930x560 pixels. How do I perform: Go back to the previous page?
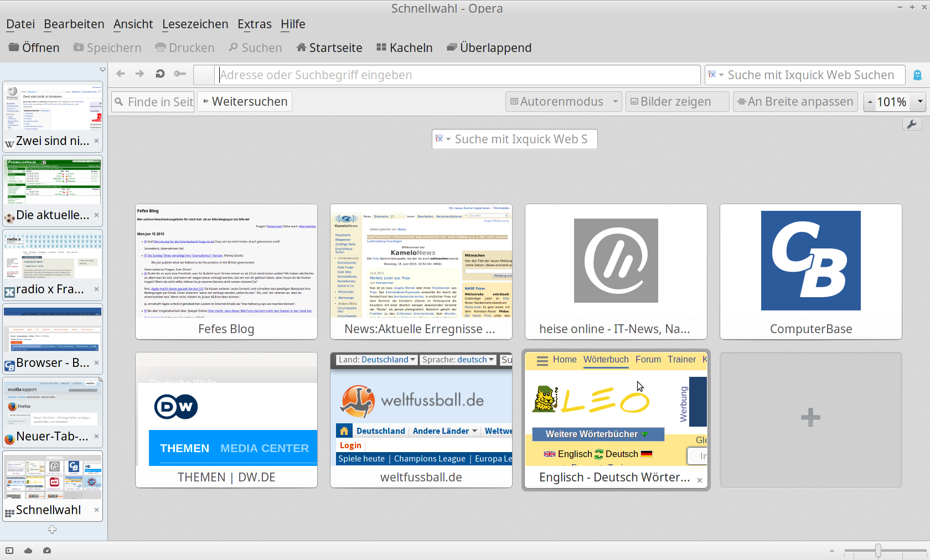point(121,74)
